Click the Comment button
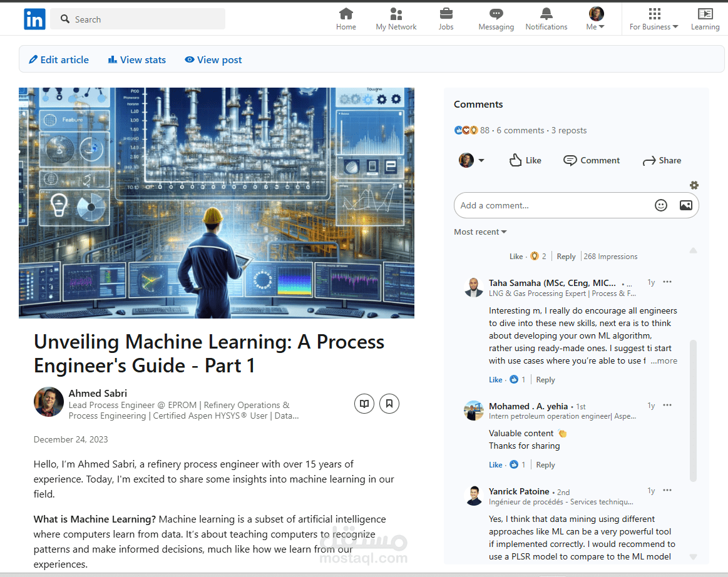 (x=592, y=160)
